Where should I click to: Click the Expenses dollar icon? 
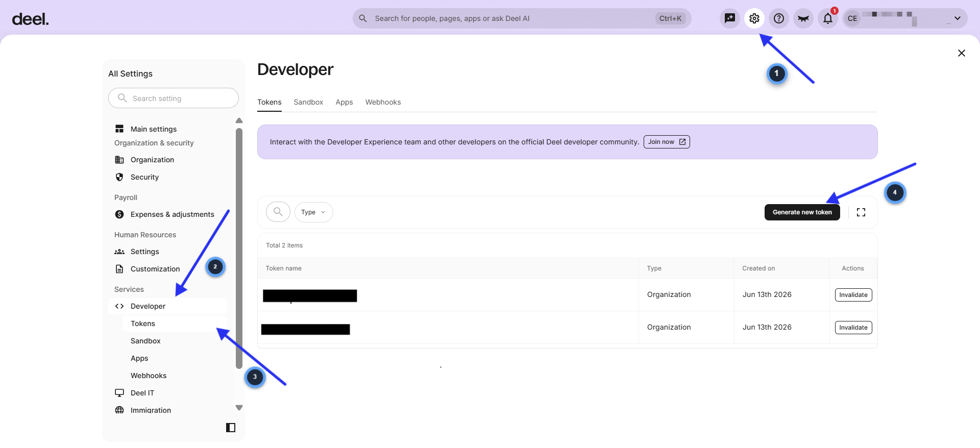[x=119, y=214]
